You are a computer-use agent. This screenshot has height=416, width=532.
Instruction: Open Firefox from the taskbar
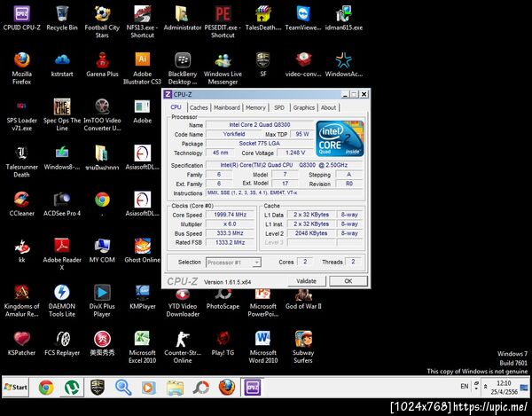coord(227,387)
